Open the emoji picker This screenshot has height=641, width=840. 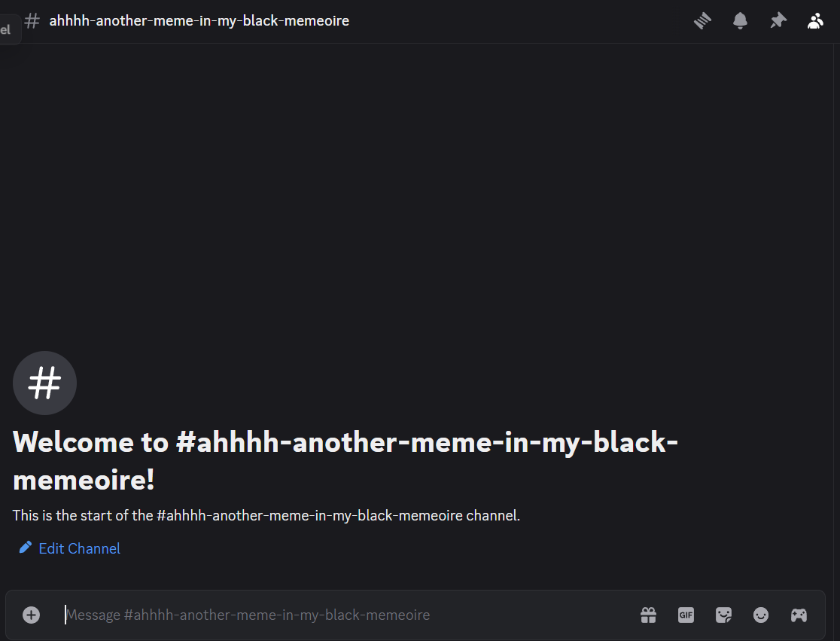tap(761, 615)
